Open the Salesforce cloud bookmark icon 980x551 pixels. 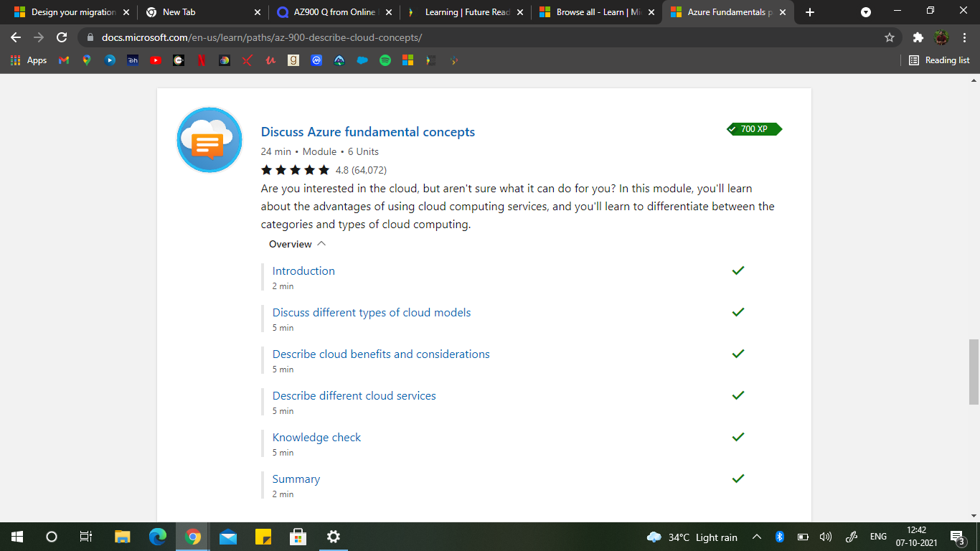pos(362,60)
